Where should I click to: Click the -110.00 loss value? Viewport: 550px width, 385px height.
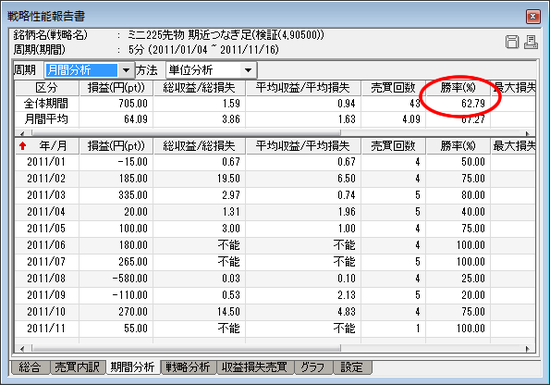click(130, 295)
